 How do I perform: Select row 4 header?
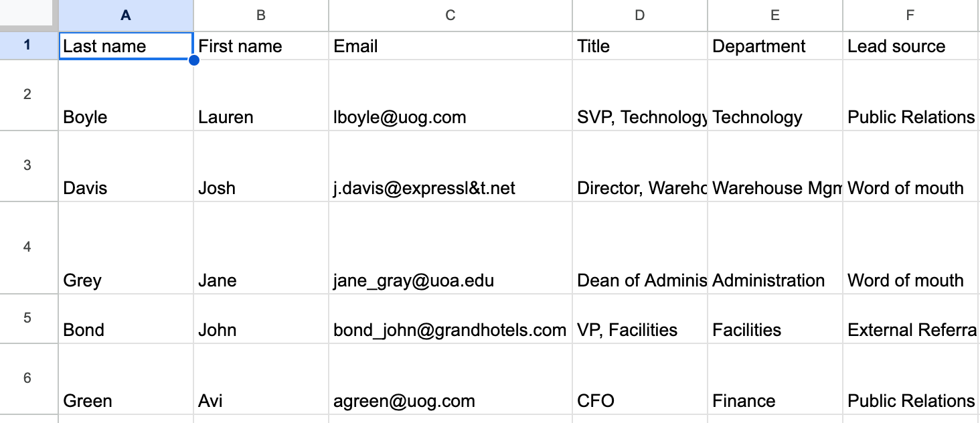tap(27, 248)
